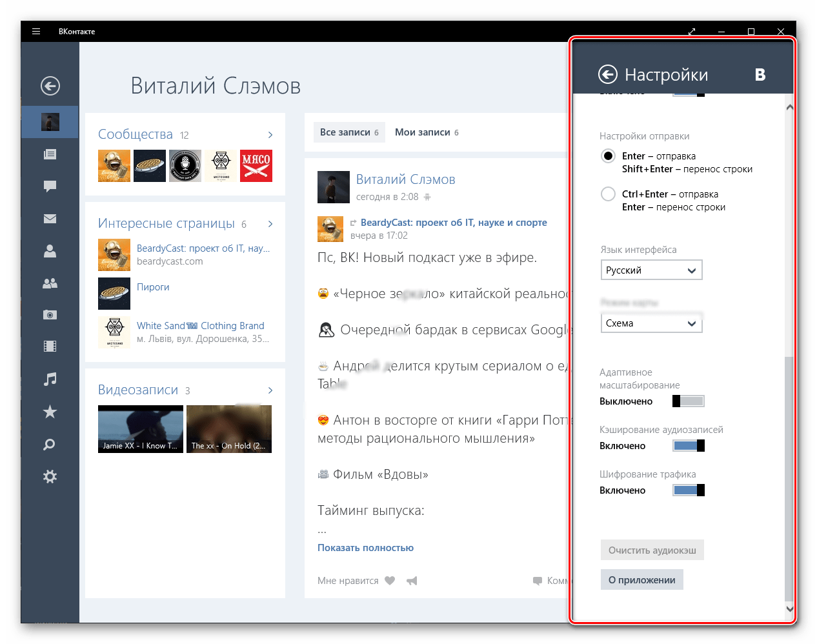This screenshot has height=644, width=817.
Task: Click the settings panel scrollbar thumb
Action: pos(789,478)
